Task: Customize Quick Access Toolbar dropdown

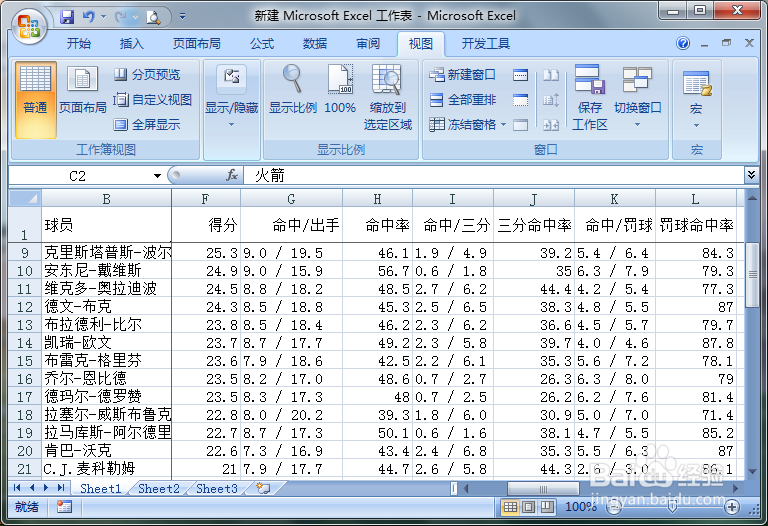Action: point(182,17)
